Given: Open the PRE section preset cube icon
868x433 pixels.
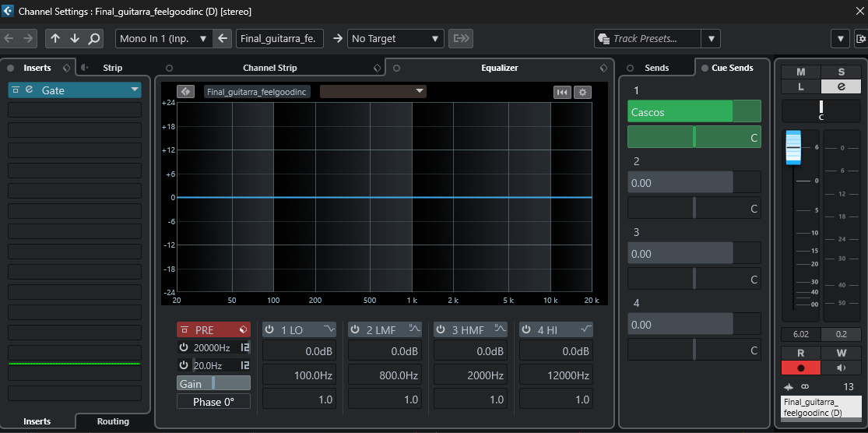Looking at the screenshot, I should point(243,330).
